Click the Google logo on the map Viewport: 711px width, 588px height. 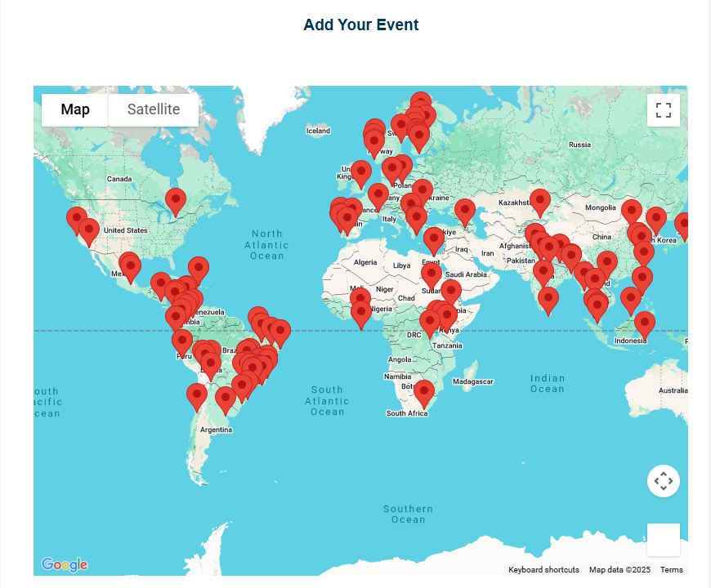click(x=65, y=564)
